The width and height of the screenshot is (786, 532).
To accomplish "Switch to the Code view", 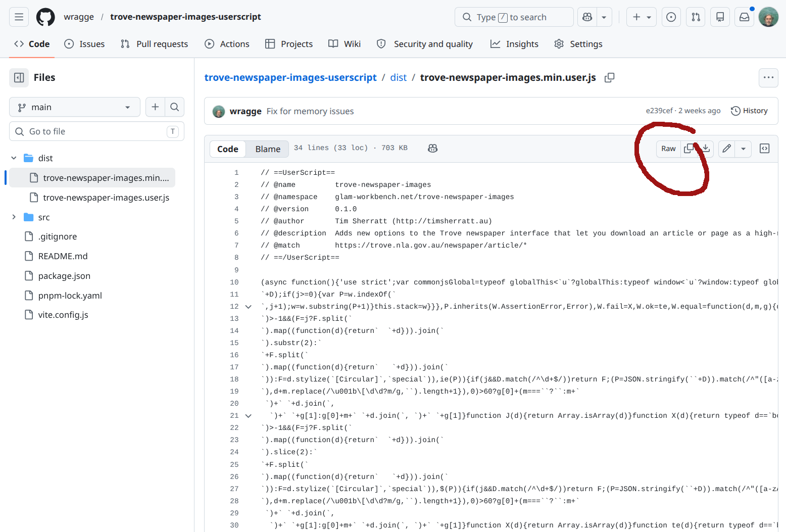I will [x=228, y=149].
